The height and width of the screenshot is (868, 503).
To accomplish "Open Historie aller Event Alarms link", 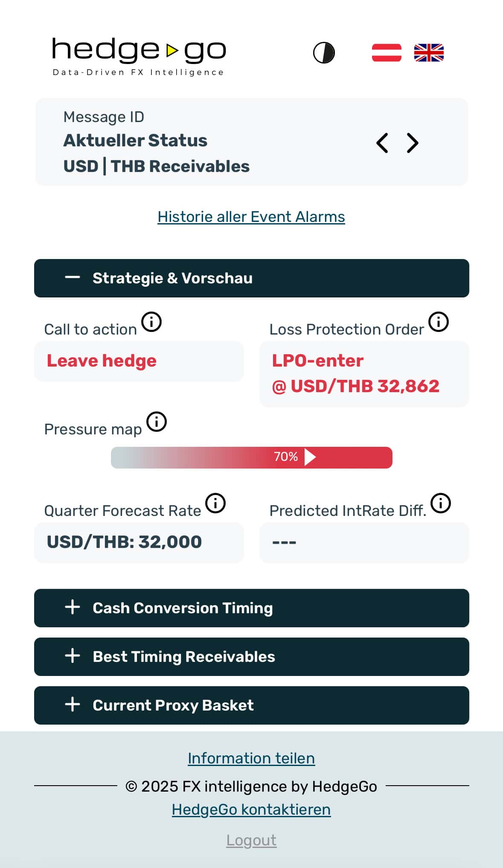I will [251, 217].
